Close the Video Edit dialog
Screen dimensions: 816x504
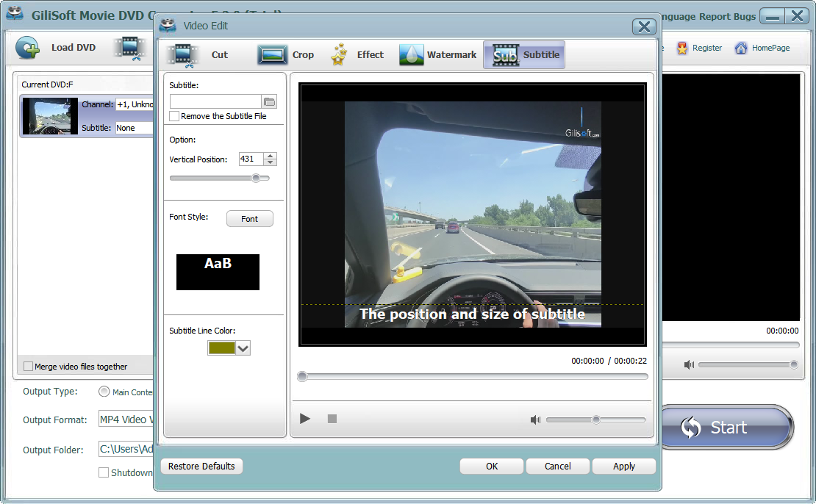644,26
